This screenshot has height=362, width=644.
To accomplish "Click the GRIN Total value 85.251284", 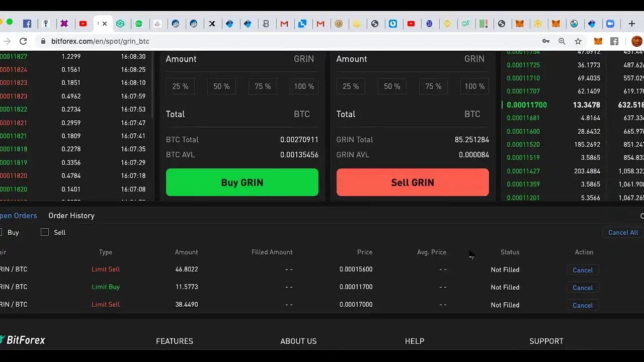I will (472, 140).
